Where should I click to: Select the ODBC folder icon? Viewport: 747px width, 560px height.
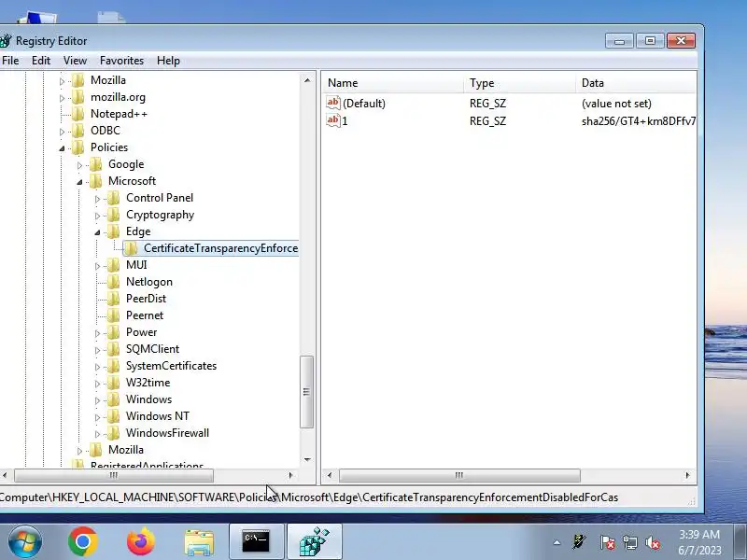[x=78, y=131]
